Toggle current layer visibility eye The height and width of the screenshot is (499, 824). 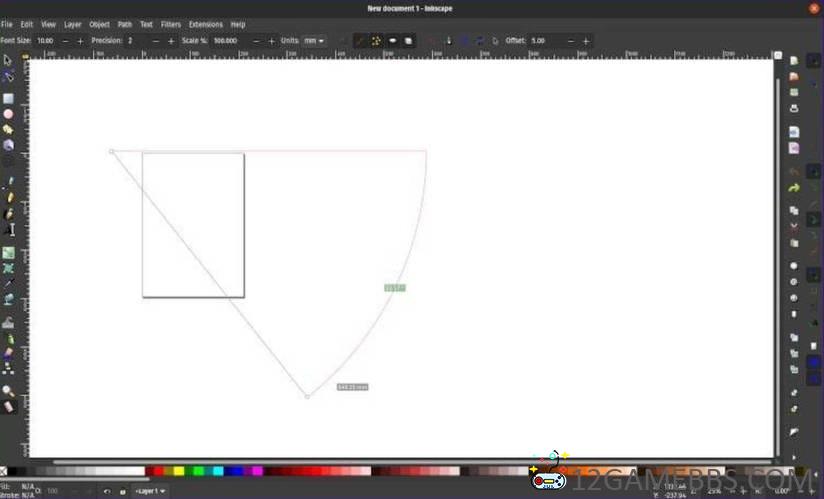click(x=107, y=491)
